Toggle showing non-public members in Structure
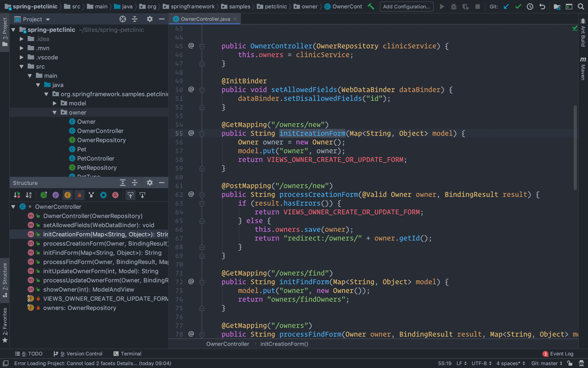The width and height of the screenshot is (588, 368). point(79,195)
